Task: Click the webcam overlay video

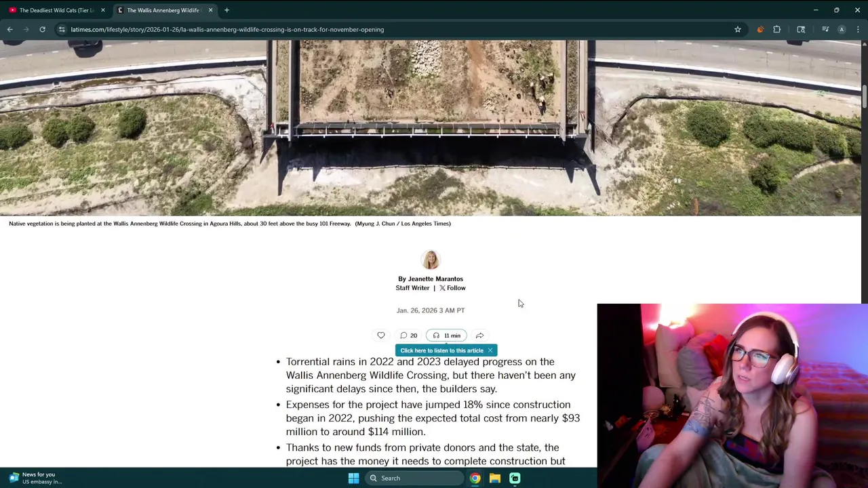Action: pos(732,396)
